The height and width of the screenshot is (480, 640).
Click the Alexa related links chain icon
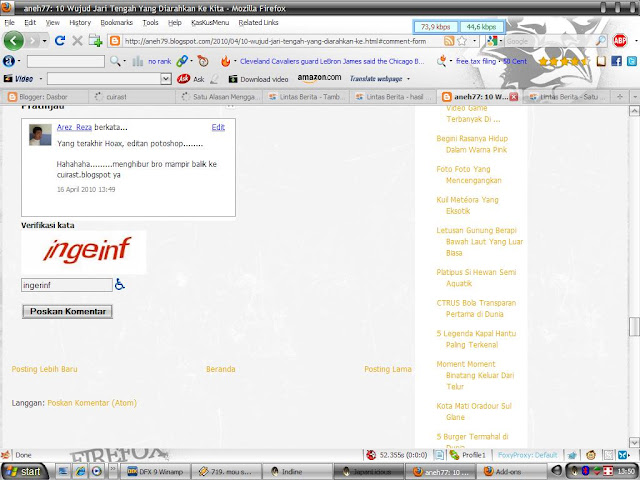[x=182, y=61]
